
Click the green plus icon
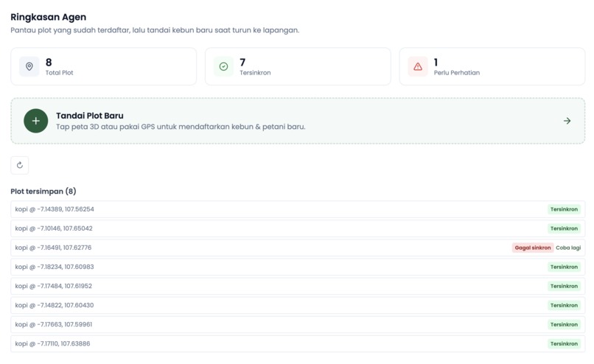(36, 121)
